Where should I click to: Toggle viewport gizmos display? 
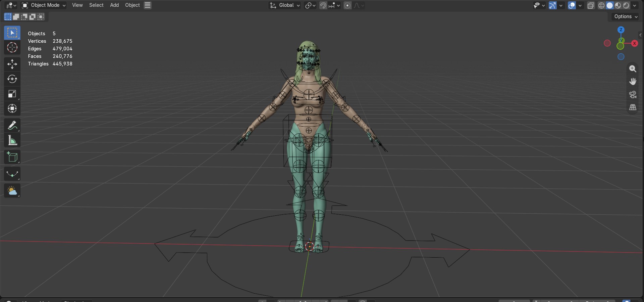[x=552, y=5]
